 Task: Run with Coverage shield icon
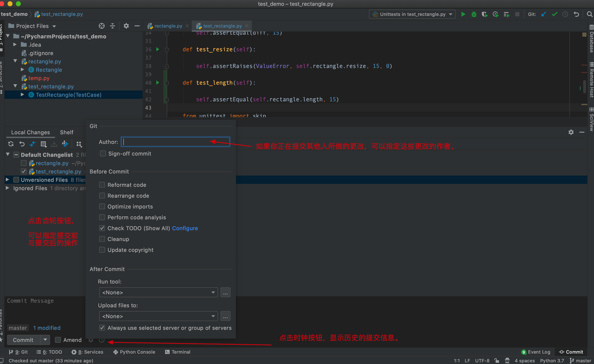tap(484, 14)
